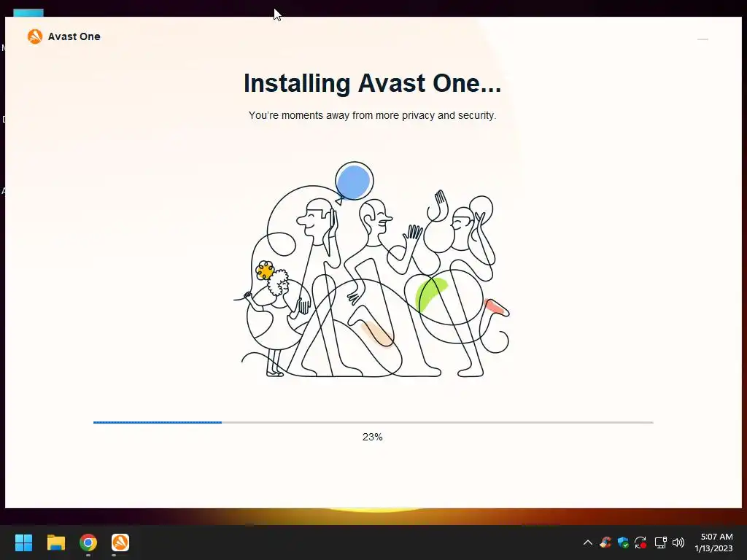Open Windows Security tray icon
The height and width of the screenshot is (560, 747).
coord(623,542)
